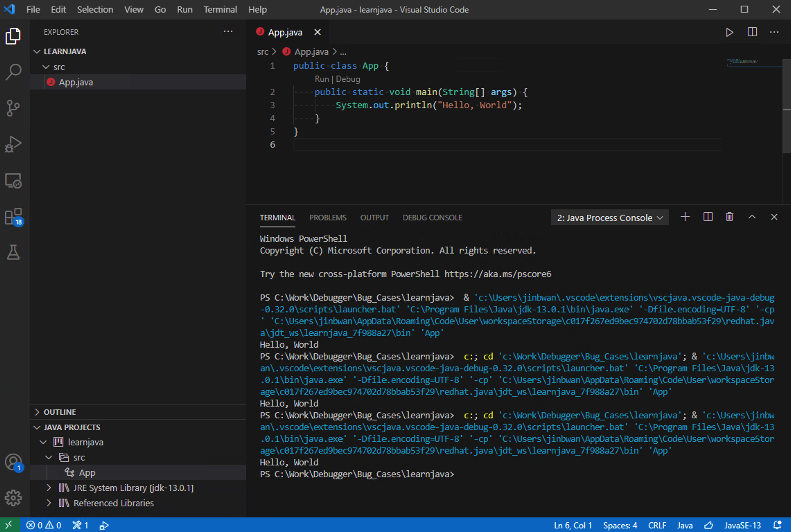The width and height of the screenshot is (791, 532).
Task: Select the TERMINAL tab
Action: click(277, 218)
